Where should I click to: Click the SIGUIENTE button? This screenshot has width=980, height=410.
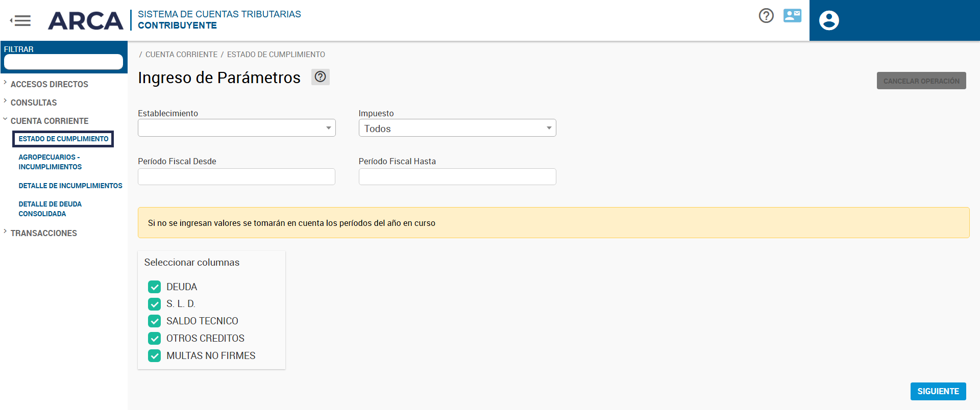(x=938, y=391)
